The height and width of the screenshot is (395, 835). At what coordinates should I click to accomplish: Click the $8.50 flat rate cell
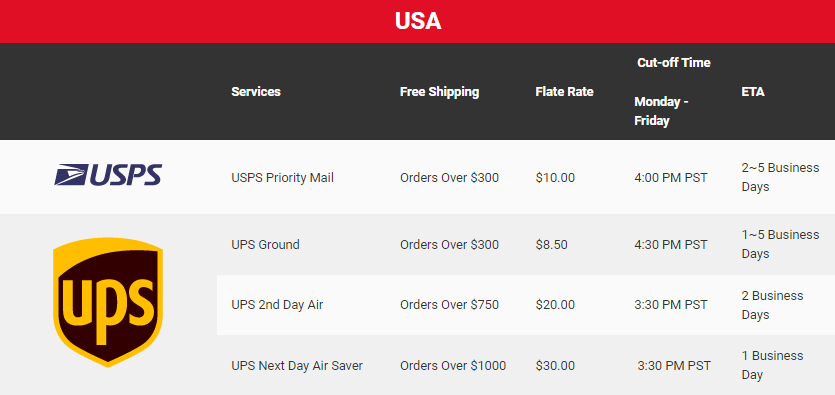[x=551, y=245]
